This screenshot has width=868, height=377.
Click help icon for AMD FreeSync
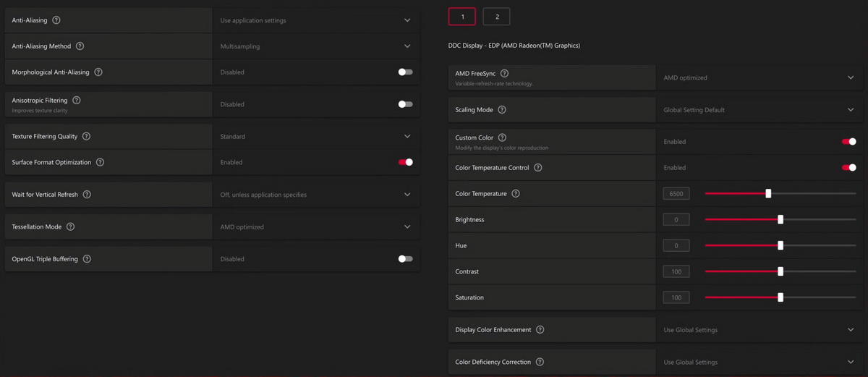coord(504,74)
